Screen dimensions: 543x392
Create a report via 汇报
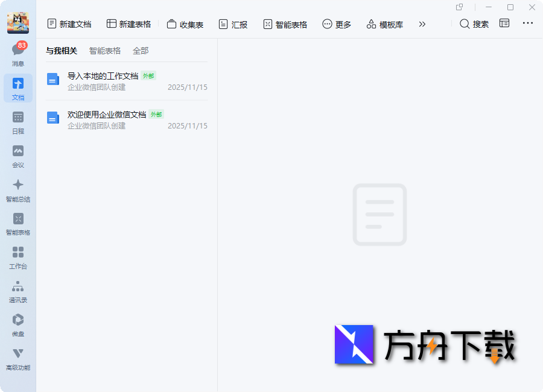233,24
